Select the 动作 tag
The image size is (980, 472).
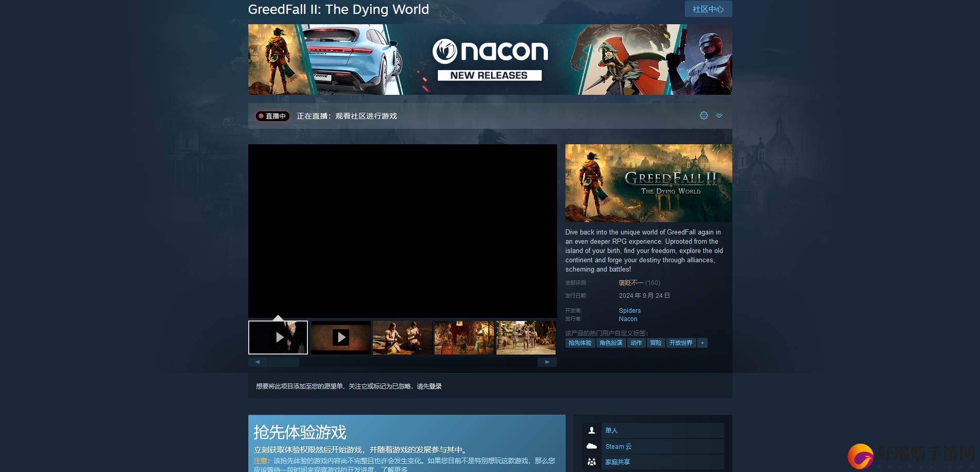[636, 343]
